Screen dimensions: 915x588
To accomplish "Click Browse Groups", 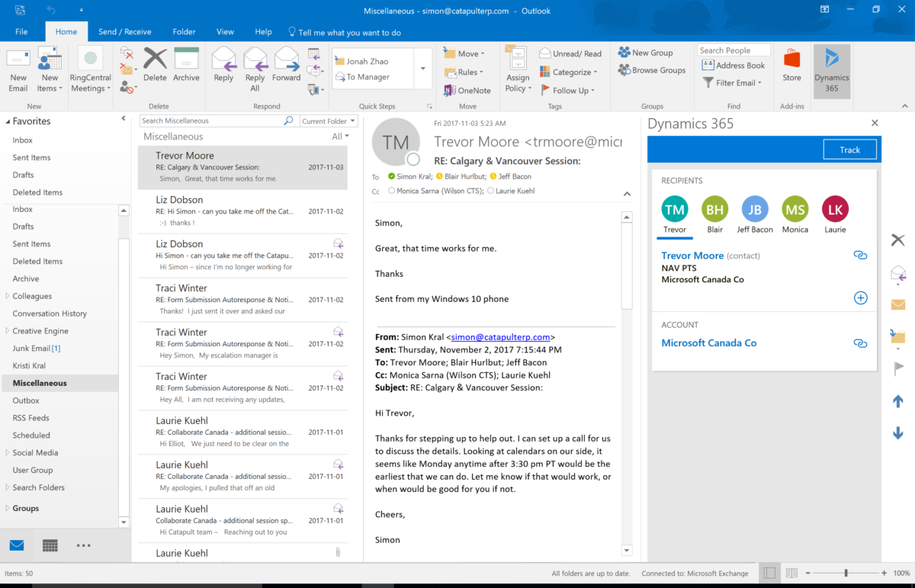I will [x=652, y=70].
